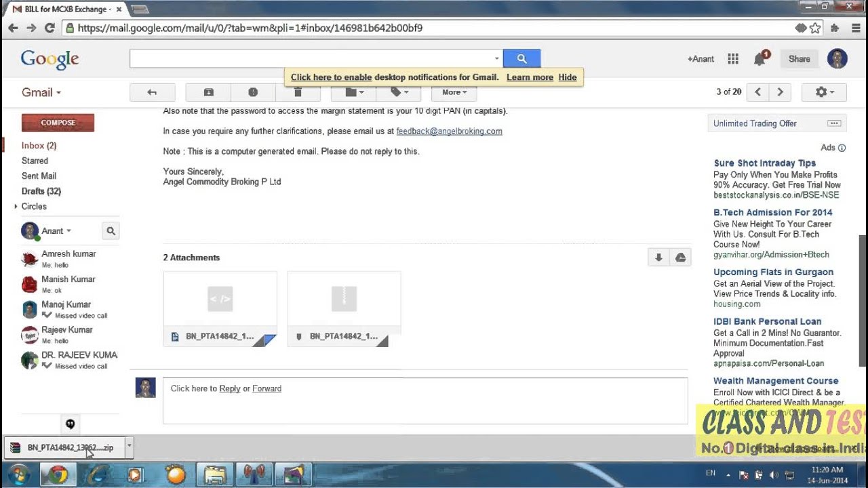Viewport: 868px width, 488px height.
Task: Click the blue search button
Action: point(521,59)
